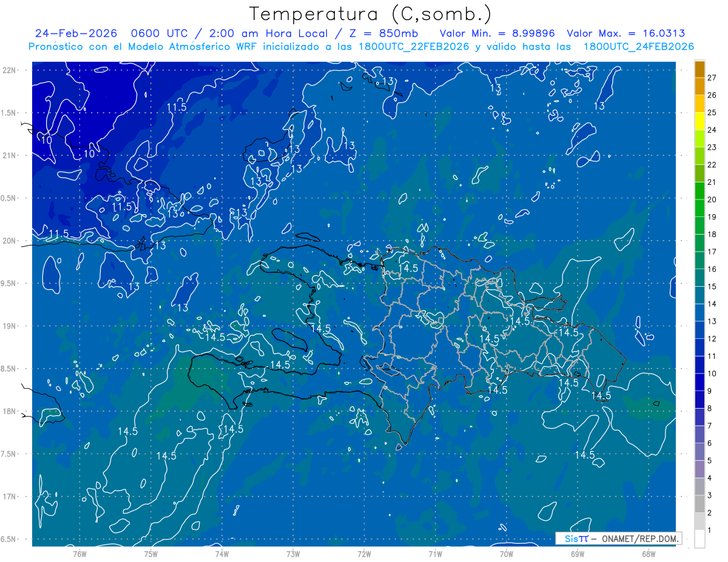Viewport: 728px width, 562px height.
Task: Click colorbar label '19'
Action: pyautogui.click(x=712, y=217)
